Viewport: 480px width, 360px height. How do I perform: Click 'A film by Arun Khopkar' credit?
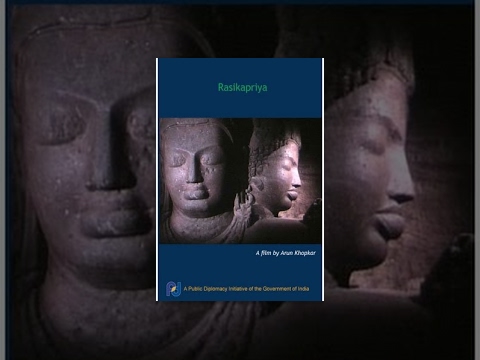(x=286, y=253)
